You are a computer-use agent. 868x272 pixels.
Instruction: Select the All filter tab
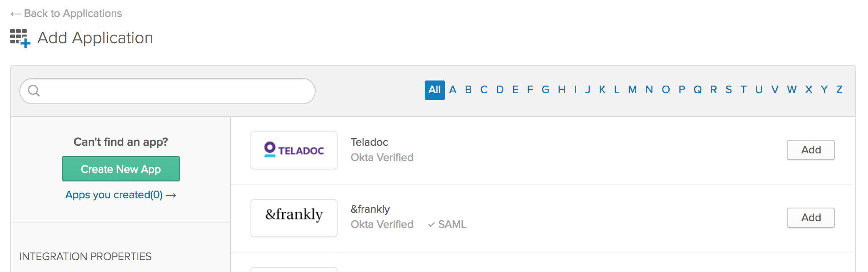click(x=434, y=90)
